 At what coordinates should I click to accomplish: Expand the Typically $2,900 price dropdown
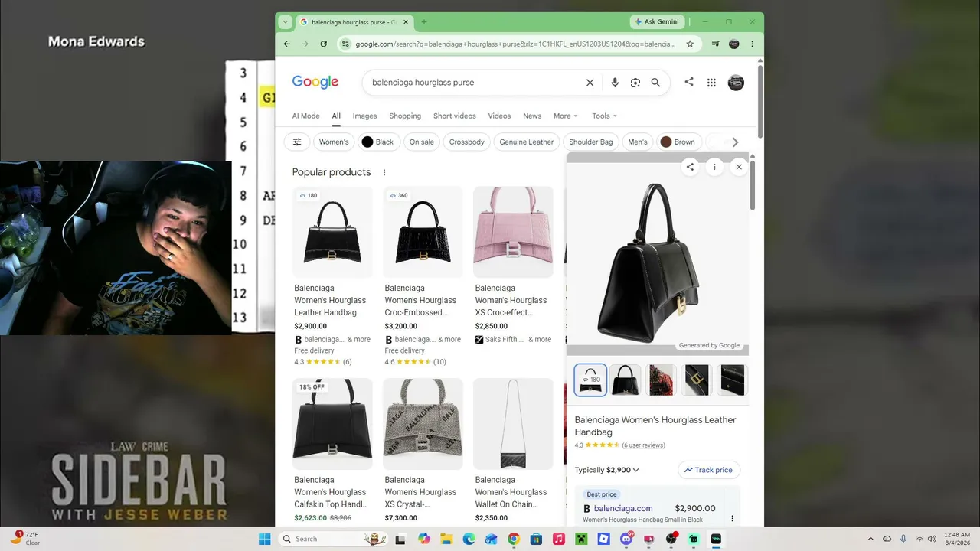pos(607,470)
